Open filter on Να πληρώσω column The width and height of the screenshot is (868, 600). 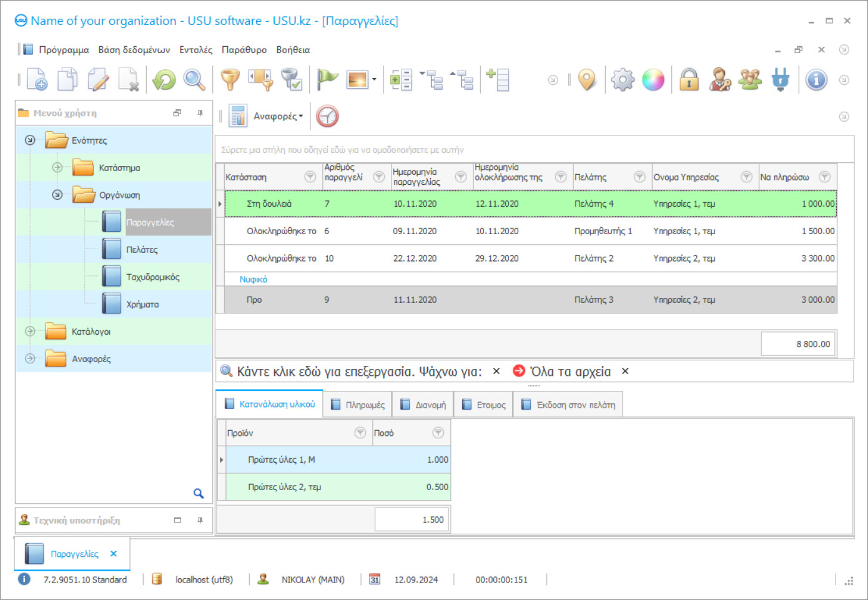tap(825, 177)
